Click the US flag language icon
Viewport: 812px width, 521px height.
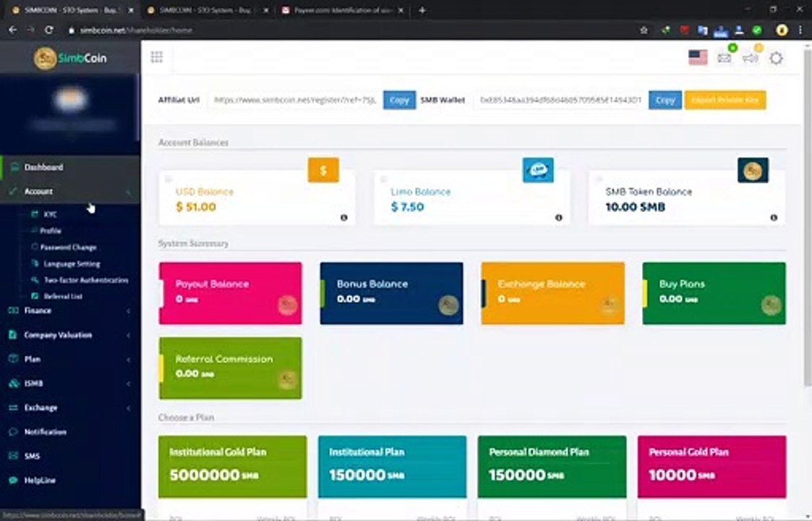pos(698,58)
